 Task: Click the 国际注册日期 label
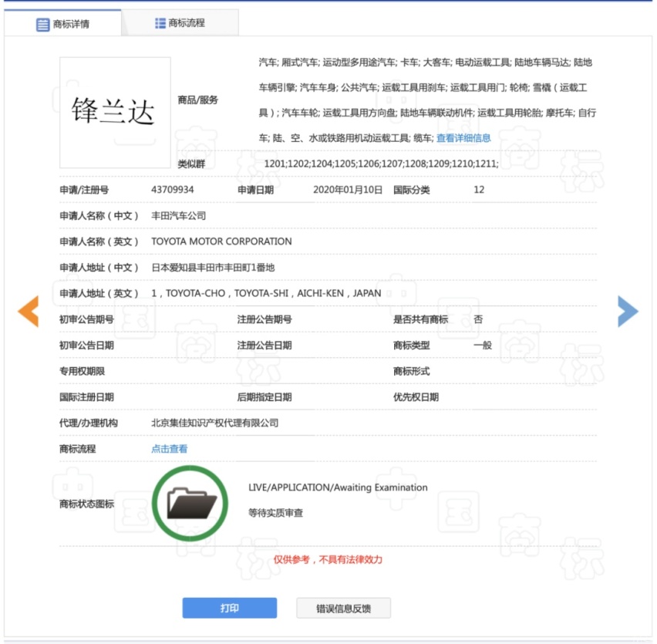pyautogui.click(x=86, y=397)
